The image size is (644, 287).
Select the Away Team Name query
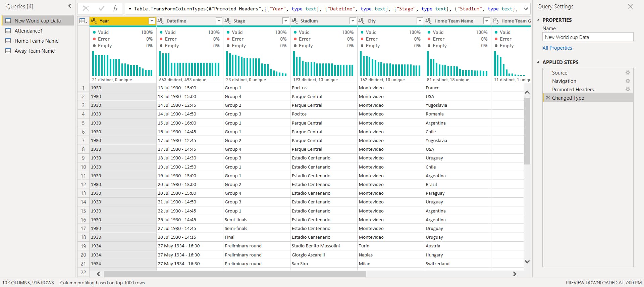coord(38,51)
